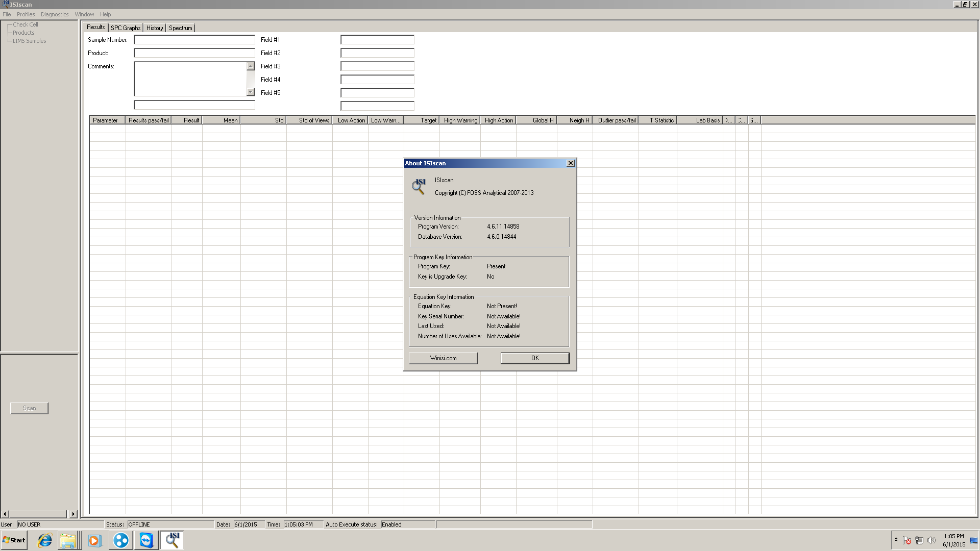Close the About ISIscan dialog
Viewport: 980px width, 551px height.
click(571, 163)
